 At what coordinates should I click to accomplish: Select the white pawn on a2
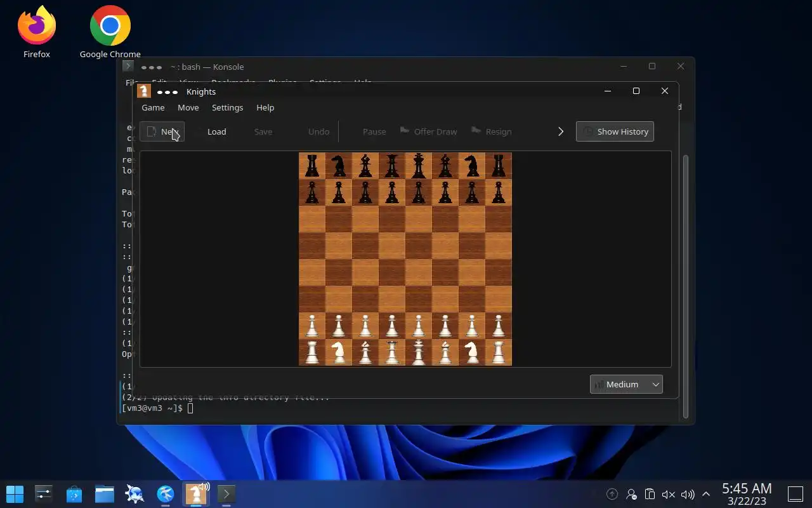[x=312, y=326]
